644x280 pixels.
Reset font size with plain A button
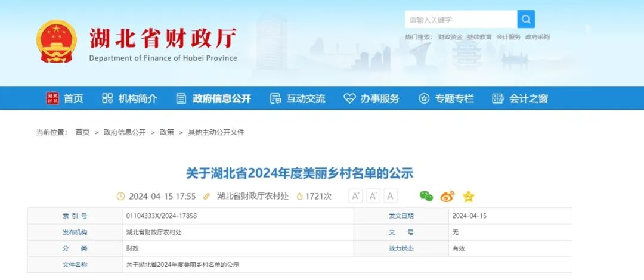[x=391, y=196]
